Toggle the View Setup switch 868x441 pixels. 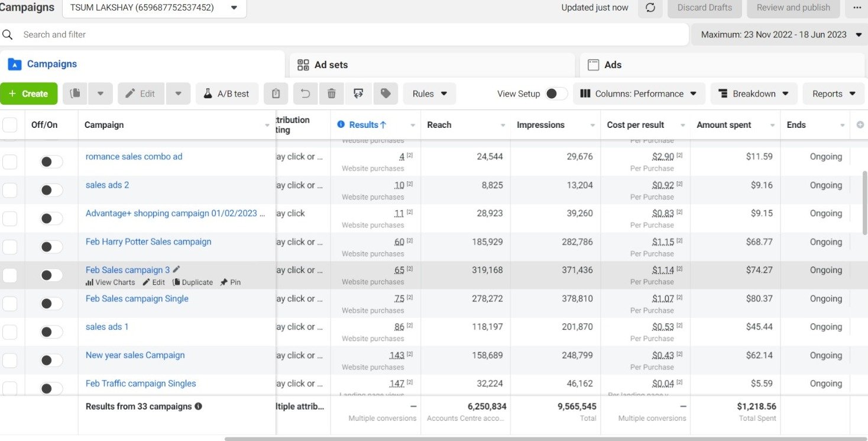[x=556, y=94]
